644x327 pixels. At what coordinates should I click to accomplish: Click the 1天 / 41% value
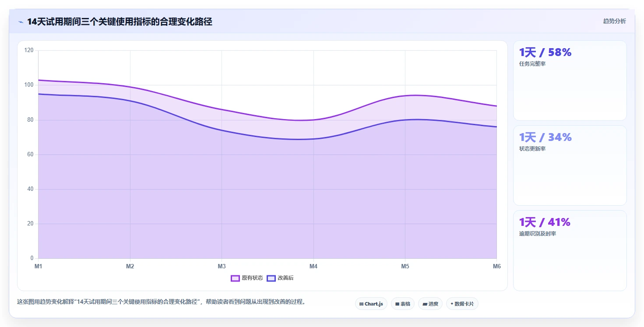tap(545, 222)
